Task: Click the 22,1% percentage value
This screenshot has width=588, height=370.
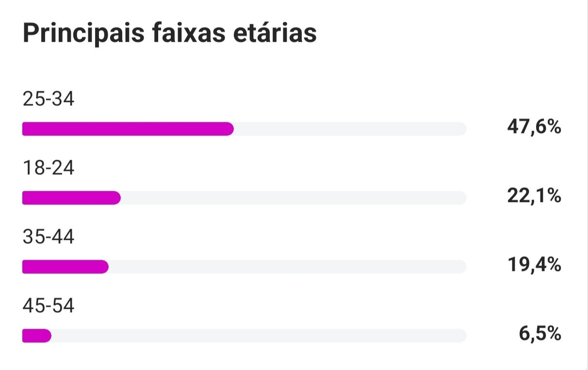Action: tap(534, 196)
